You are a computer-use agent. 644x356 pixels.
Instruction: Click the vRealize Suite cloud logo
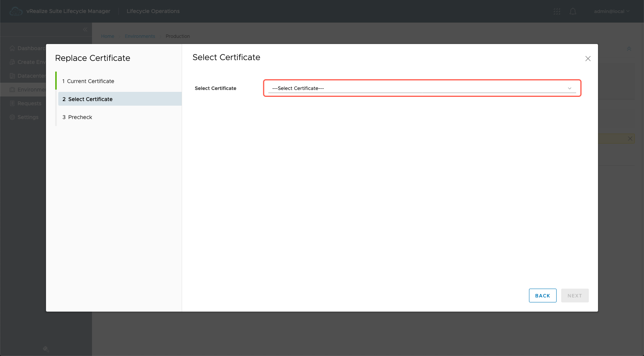pos(16,11)
